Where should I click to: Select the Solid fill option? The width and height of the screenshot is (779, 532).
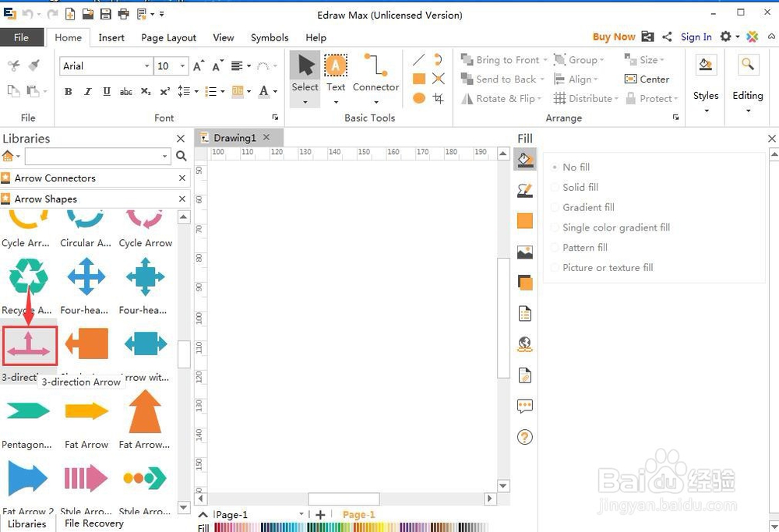575,187
